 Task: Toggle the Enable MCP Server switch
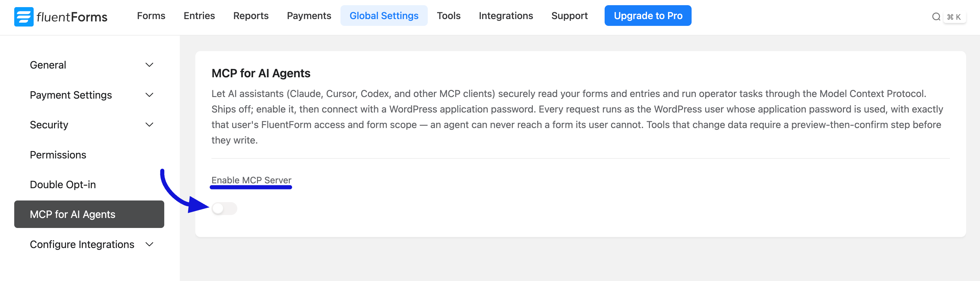tap(224, 208)
